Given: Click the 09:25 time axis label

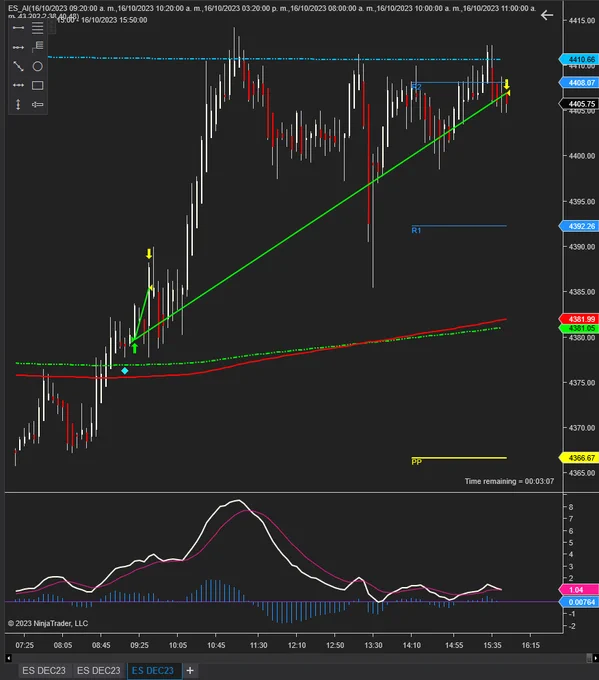Looking at the screenshot, I should [x=139, y=645].
